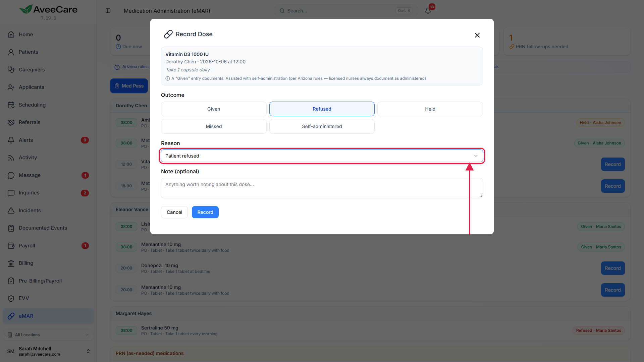View Alerts list
Screen dimensions: 644x362
point(48,140)
